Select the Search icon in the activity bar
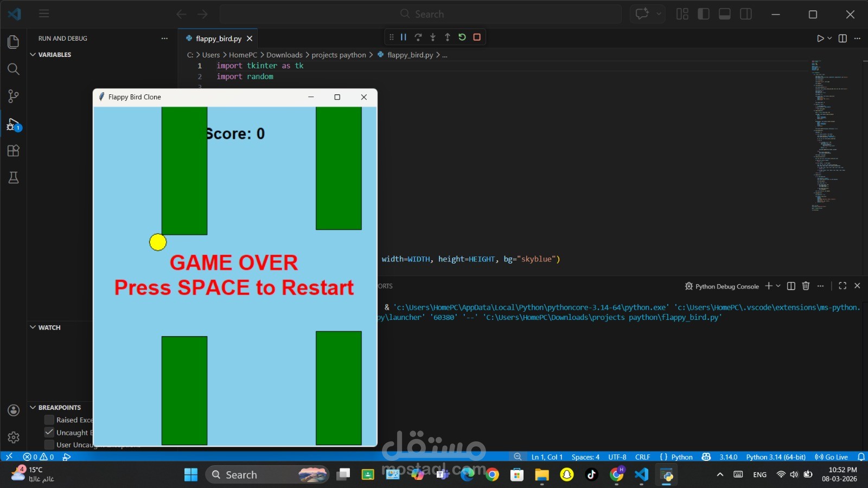 point(13,69)
